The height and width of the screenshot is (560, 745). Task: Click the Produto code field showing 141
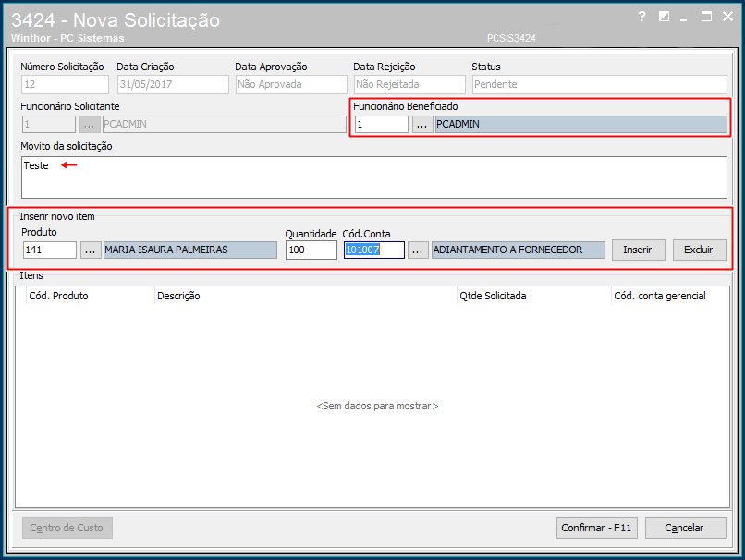49,250
